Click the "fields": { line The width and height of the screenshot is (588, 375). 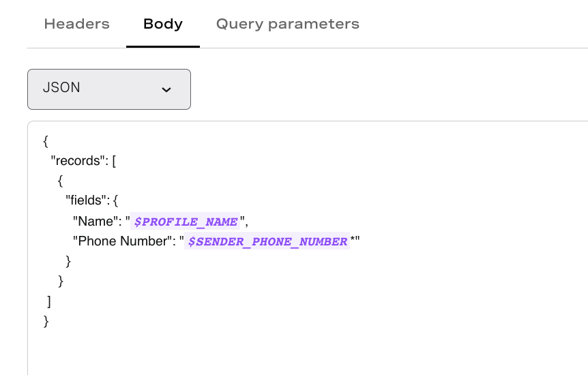[x=92, y=200]
